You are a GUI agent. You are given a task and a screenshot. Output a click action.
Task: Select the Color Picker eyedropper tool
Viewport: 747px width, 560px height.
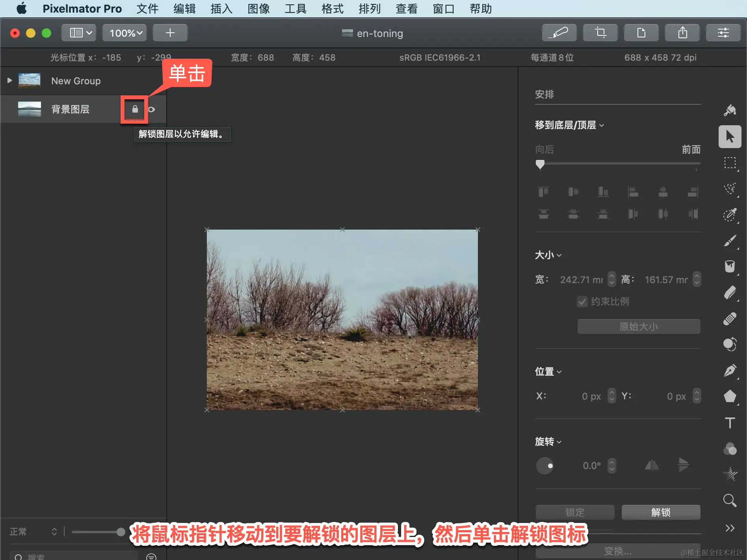click(730, 215)
